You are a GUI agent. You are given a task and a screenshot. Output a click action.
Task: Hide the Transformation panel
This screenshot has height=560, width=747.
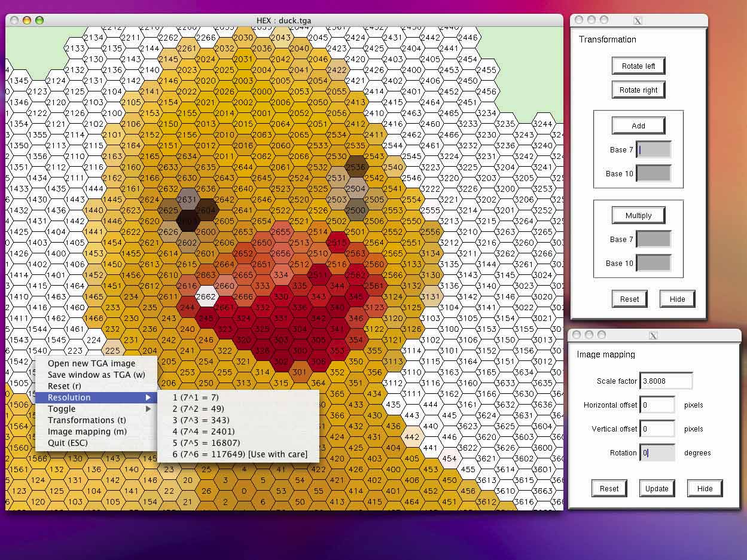(x=677, y=299)
